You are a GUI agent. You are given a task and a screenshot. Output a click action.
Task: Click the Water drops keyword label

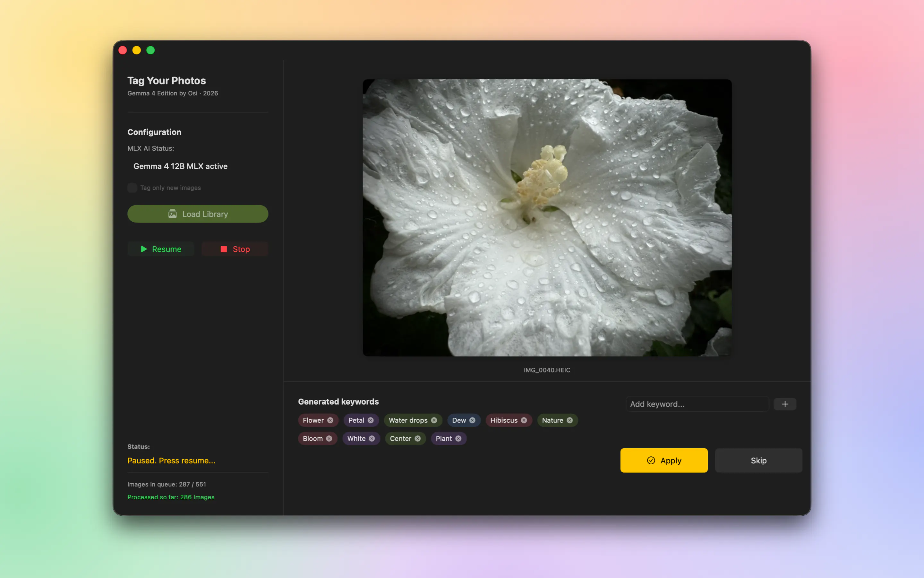(408, 420)
